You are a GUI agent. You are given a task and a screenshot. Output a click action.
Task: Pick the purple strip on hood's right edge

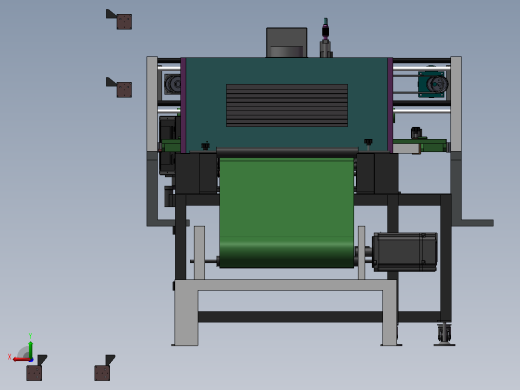[x=390, y=105]
